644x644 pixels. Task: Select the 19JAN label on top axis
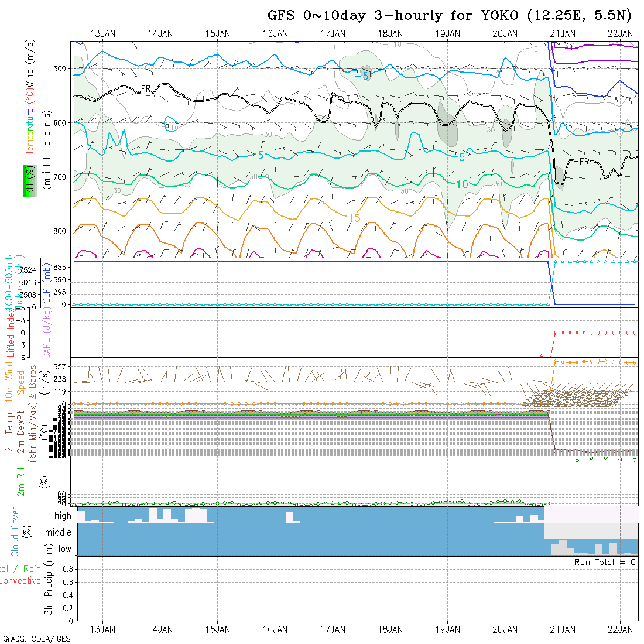pos(448,34)
